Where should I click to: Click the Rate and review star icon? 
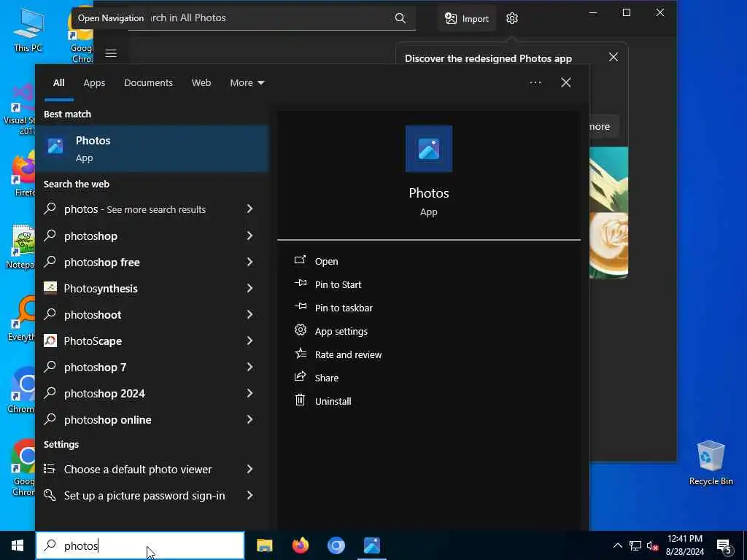click(300, 354)
